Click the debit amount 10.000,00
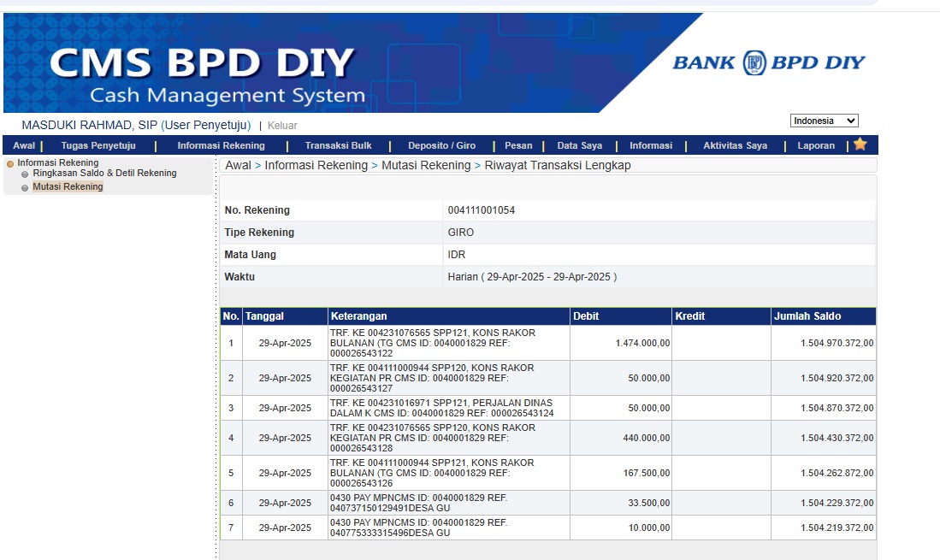Viewport: 940px width, 560px height. point(648,528)
